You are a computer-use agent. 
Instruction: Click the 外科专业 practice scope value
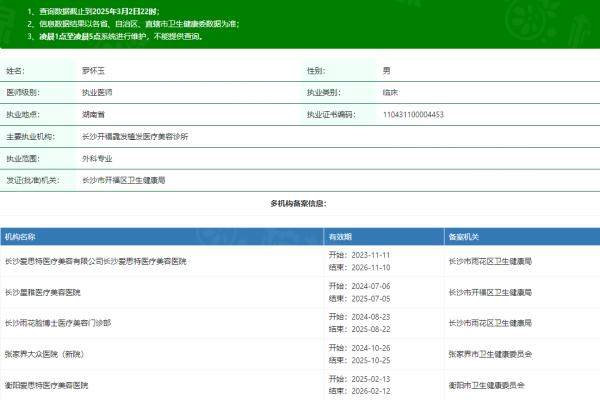click(x=99, y=158)
